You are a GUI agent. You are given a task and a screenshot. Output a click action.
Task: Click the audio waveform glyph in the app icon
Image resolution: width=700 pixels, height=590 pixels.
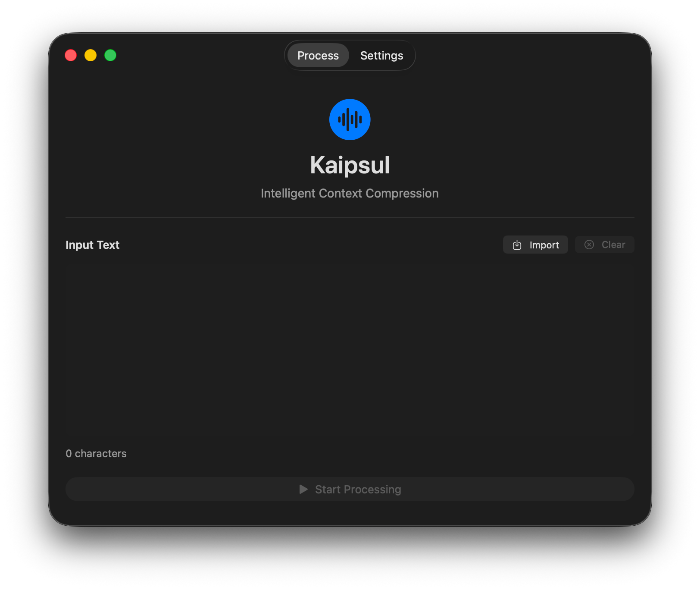350,119
